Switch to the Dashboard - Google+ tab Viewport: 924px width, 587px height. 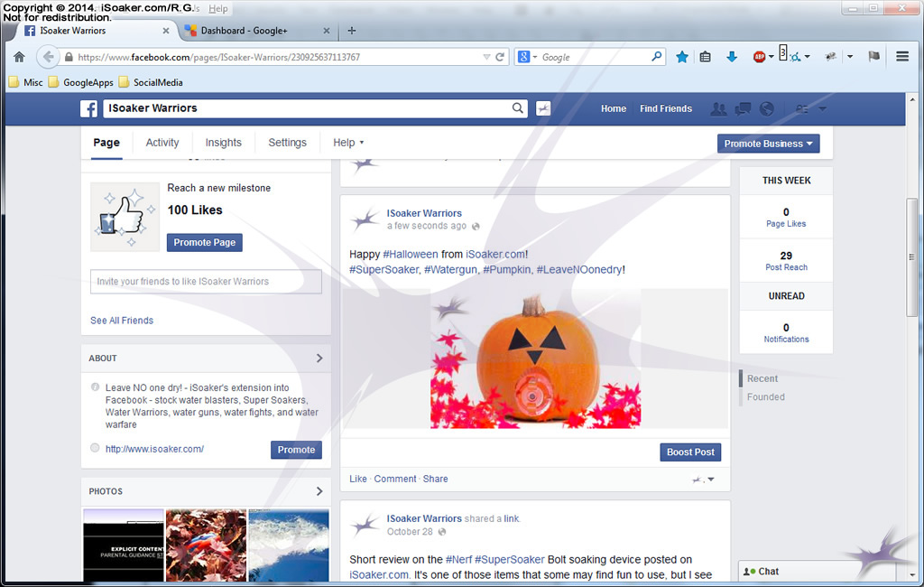[244, 31]
